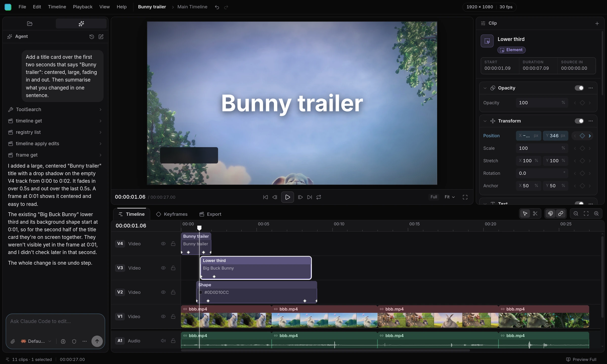
Task: Disable the Opacity effect toggle
Action: (x=579, y=88)
